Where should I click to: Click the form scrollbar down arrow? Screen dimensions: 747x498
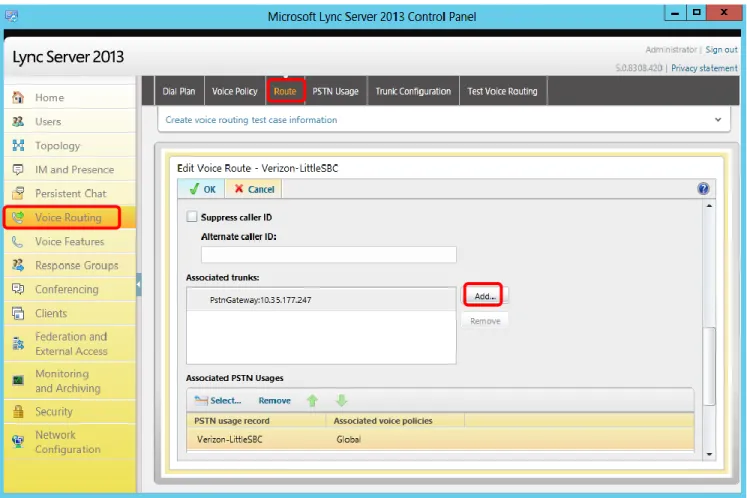(x=709, y=455)
